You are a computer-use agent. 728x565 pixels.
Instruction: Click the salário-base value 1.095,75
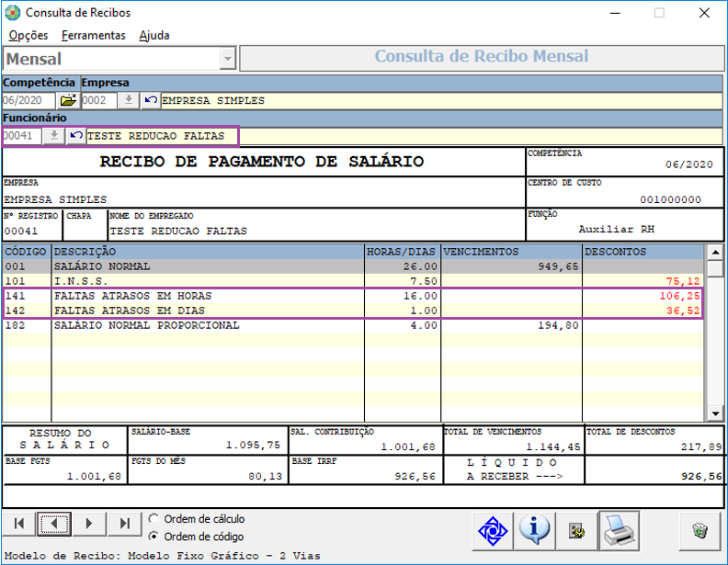tap(253, 445)
